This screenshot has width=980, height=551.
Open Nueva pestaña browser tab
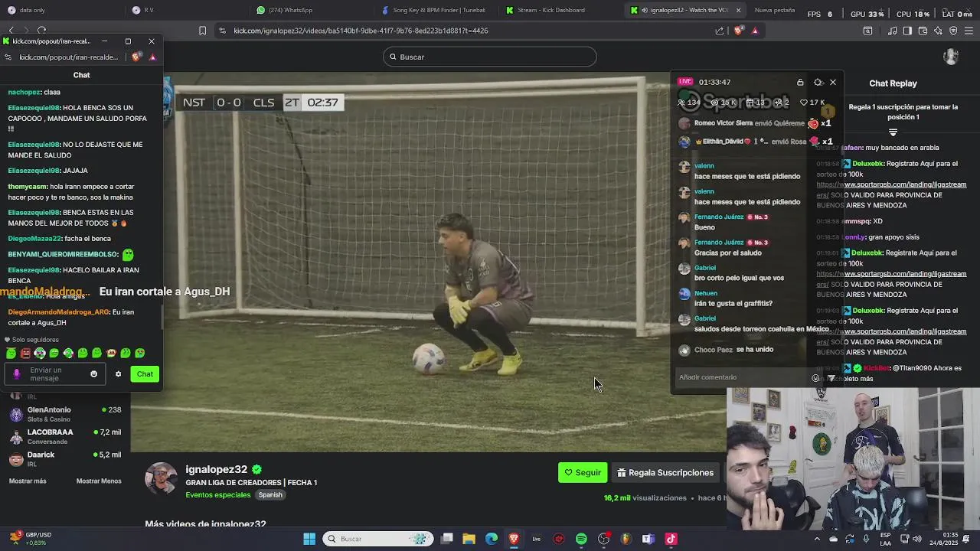point(774,10)
